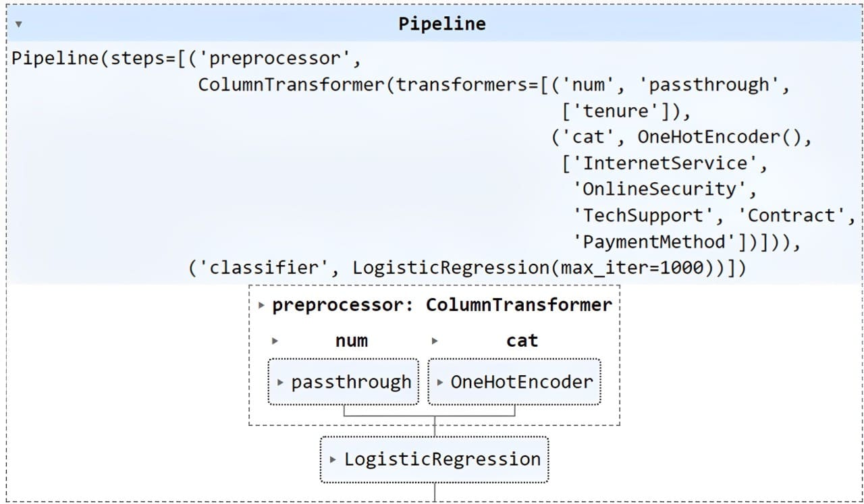This screenshot has width=864, height=504.
Task: Select the LogisticRegression estimator label
Action: [442, 459]
